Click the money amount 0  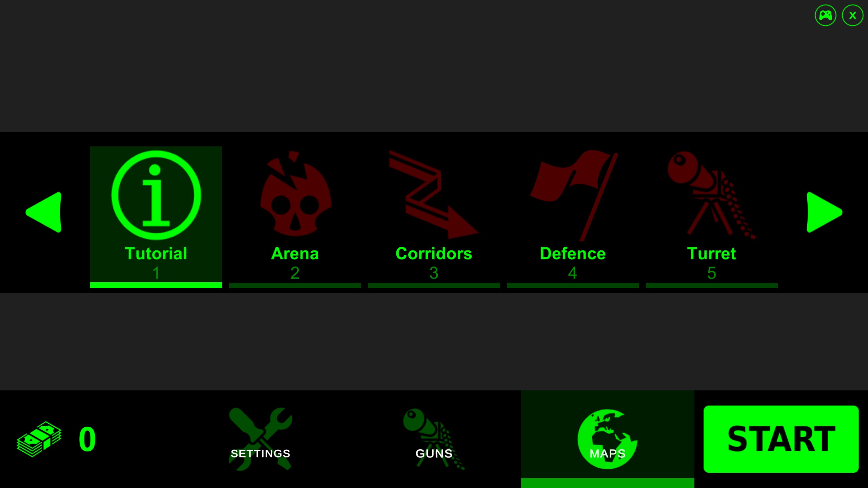87,439
